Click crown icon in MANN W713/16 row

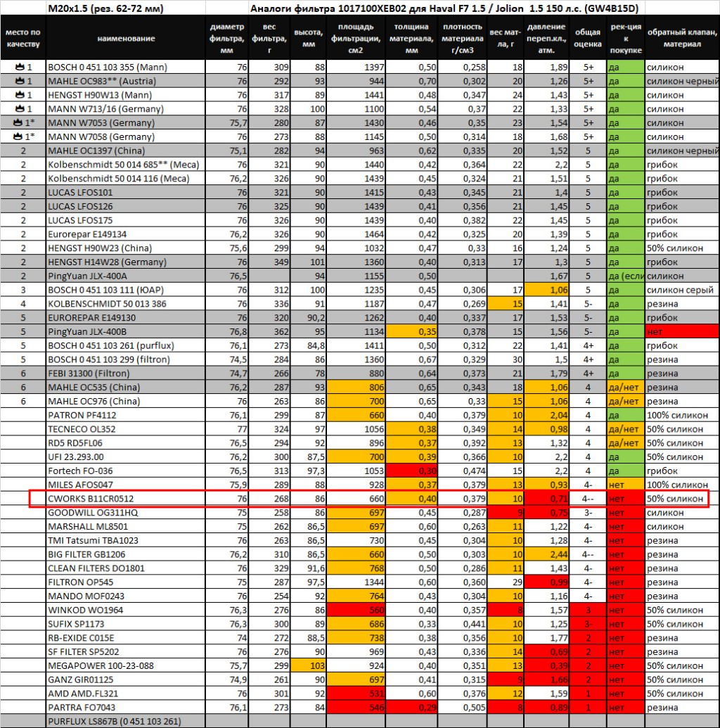click(x=20, y=108)
